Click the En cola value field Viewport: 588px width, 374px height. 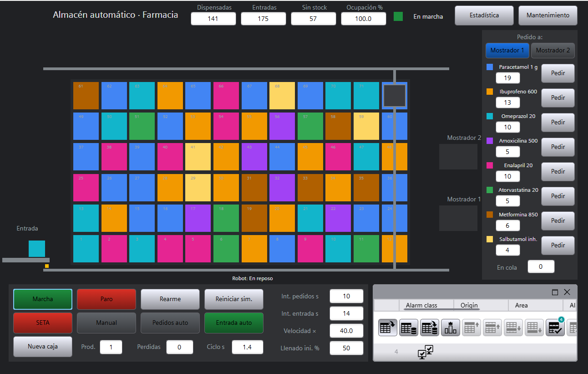541,266
